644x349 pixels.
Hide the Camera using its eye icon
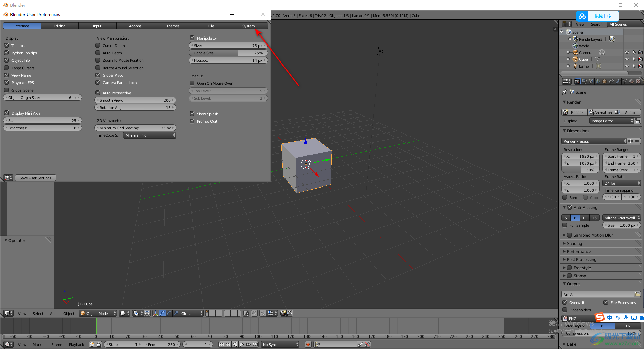click(x=627, y=52)
